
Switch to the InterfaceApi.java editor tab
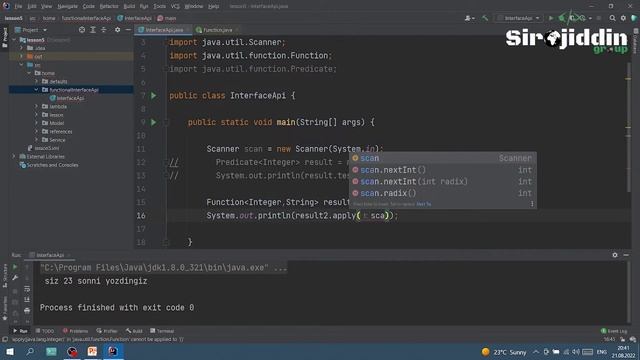[x=164, y=30]
